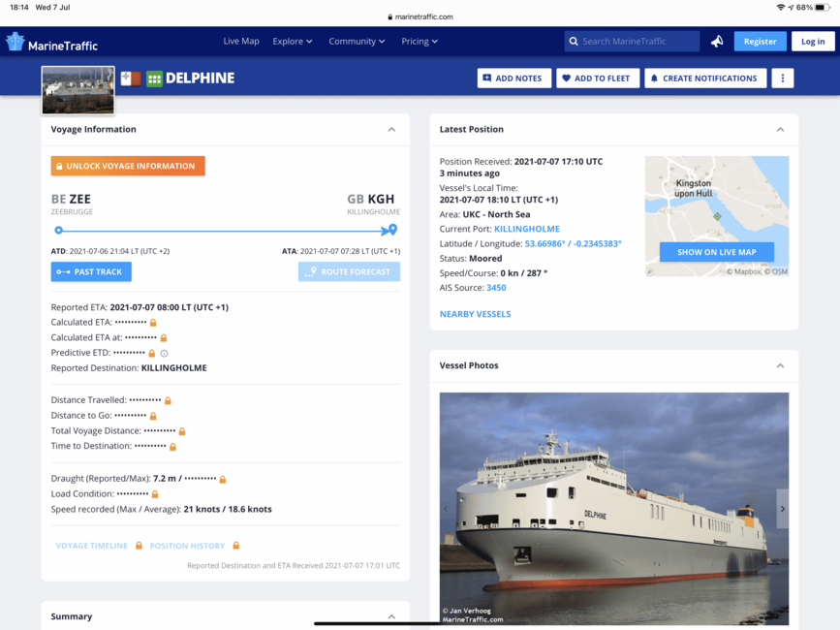
Task: Open the Explore dropdown menu
Action: coord(292,42)
